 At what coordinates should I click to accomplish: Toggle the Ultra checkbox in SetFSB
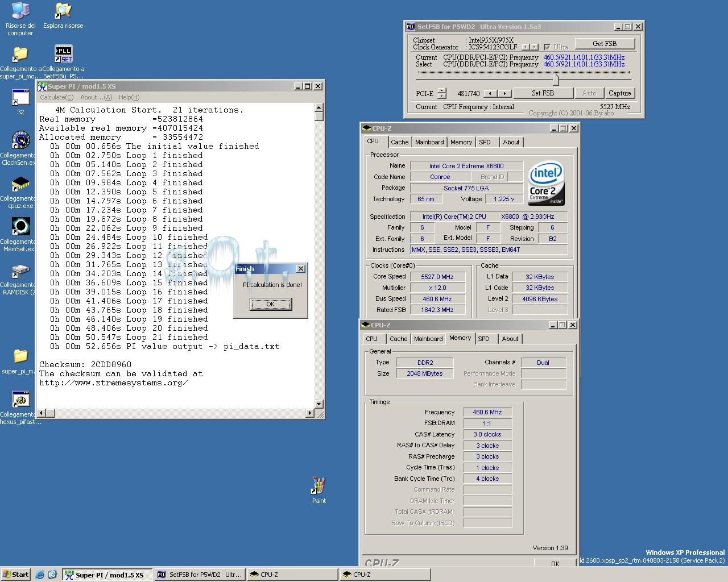(547, 47)
